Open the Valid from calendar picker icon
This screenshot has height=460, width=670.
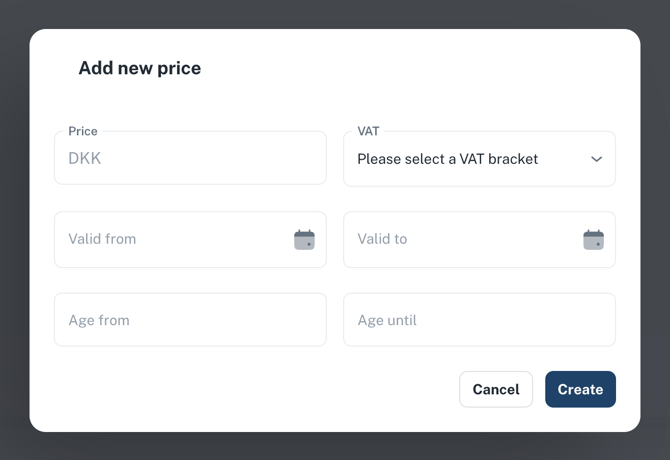pos(304,239)
